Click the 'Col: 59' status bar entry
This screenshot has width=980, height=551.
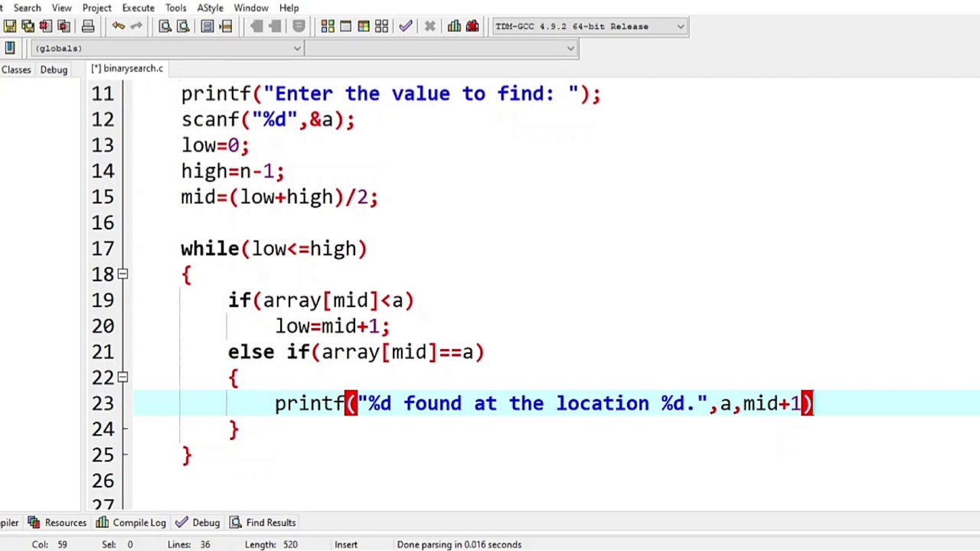[49, 545]
